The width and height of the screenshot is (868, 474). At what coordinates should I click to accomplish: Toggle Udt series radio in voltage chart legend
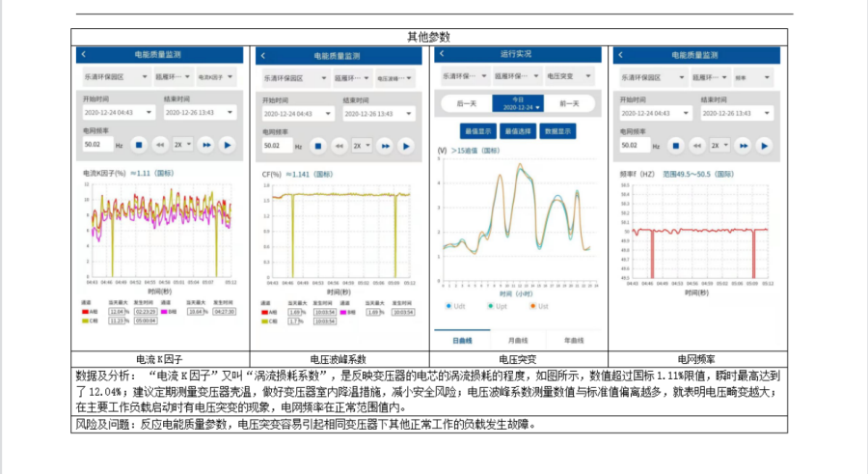[448, 305]
